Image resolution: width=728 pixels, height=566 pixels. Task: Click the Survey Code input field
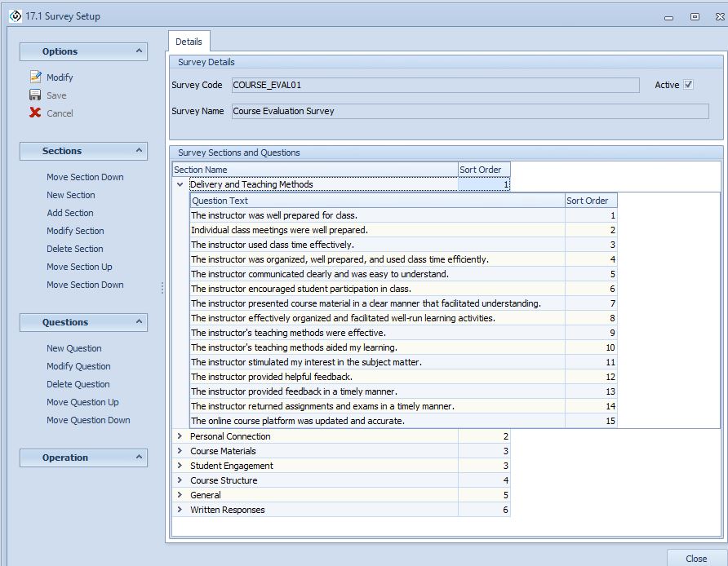pos(434,86)
